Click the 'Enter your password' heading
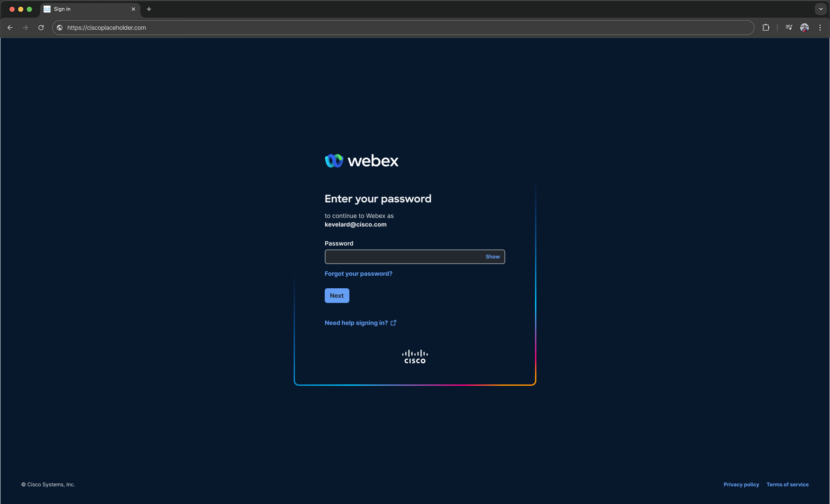Image resolution: width=830 pixels, height=504 pixels. [378, 198]
